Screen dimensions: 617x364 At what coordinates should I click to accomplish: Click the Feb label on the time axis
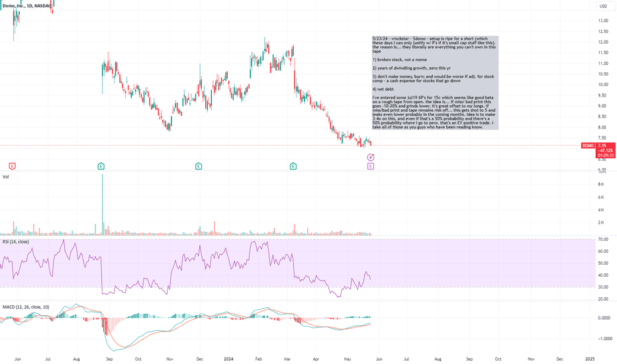point(259,359)
